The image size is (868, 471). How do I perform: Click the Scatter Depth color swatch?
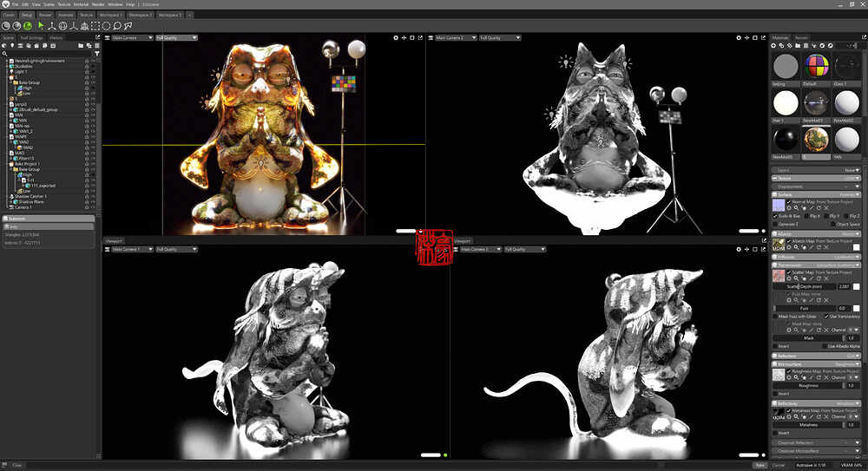pyautogui.click(x=857, y=286)
